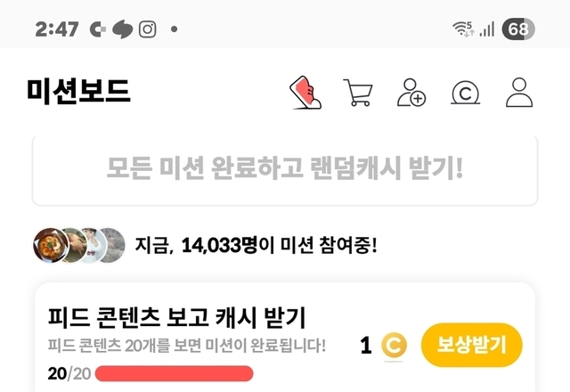Tap the speech bubble notification icon

point(123,29)
